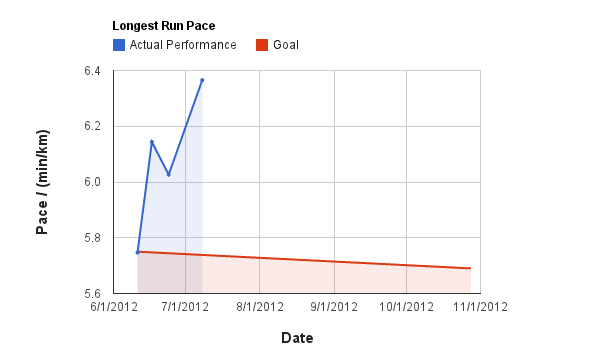This screenshot has height=363, width=593.
Task: Select the Actual Performance legend label
Action: pos(183,45)
